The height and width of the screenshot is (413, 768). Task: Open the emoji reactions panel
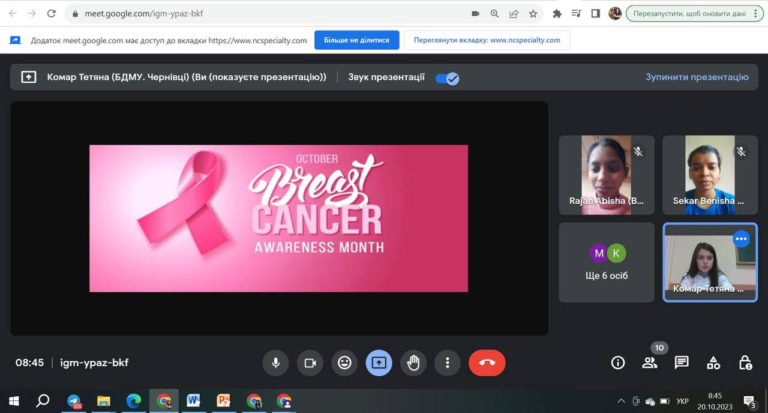click(x=344, y=362)
